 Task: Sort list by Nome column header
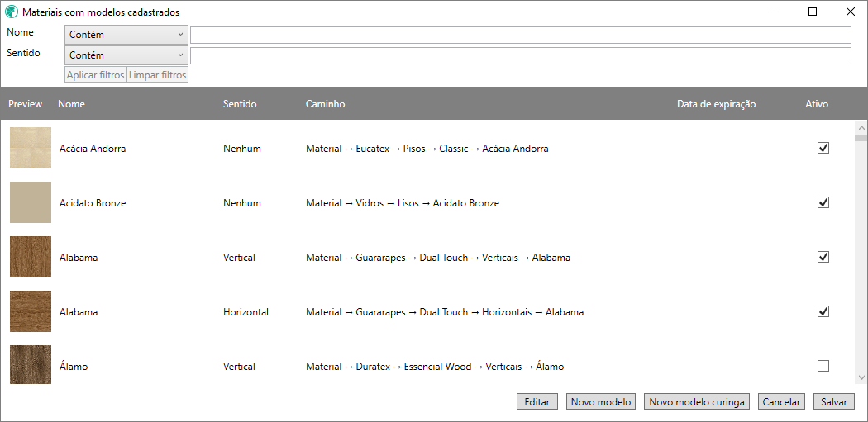click(x=72, y=104)
